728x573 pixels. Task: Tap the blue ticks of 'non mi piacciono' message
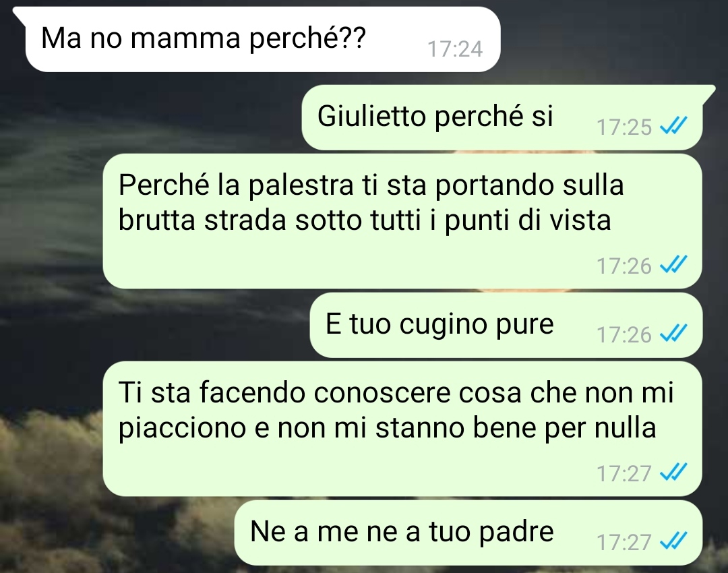[x=673, y=473]
